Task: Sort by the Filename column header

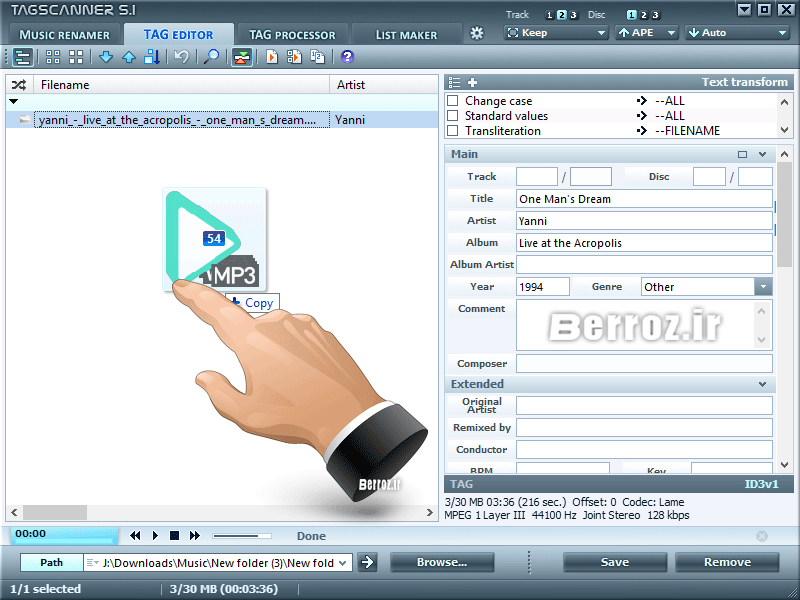Action: pos(182,85)
